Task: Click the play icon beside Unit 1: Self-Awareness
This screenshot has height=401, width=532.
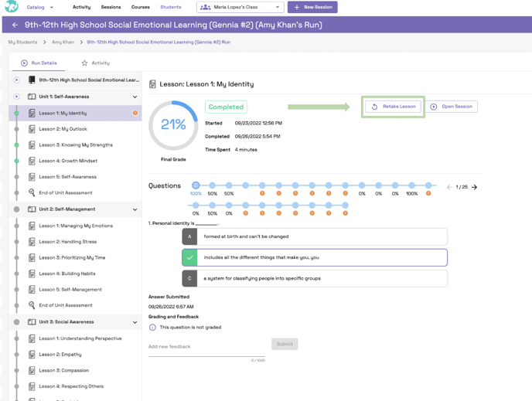Action: click(x=16, y=97)
